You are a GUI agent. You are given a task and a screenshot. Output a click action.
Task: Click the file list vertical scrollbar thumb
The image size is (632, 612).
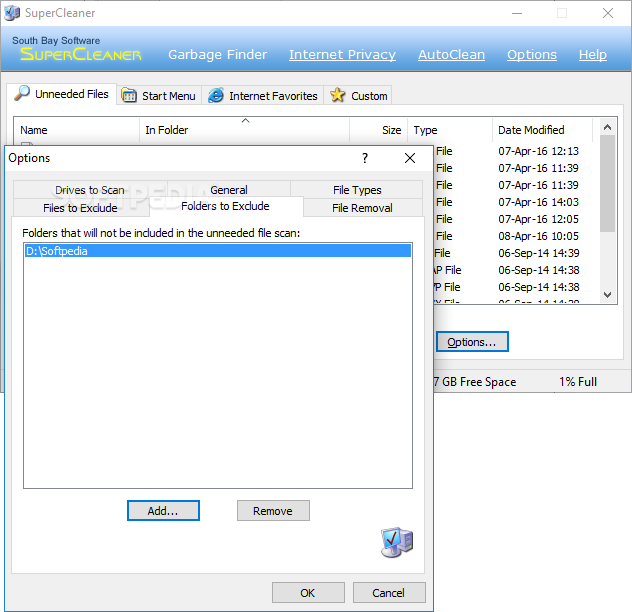pyautogui.click(x=607, y=183)
